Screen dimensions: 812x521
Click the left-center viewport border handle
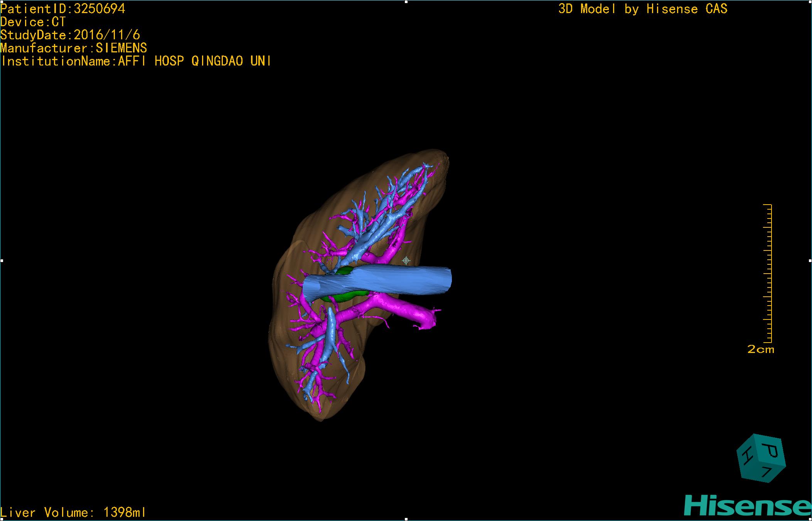tap(2, 261)
